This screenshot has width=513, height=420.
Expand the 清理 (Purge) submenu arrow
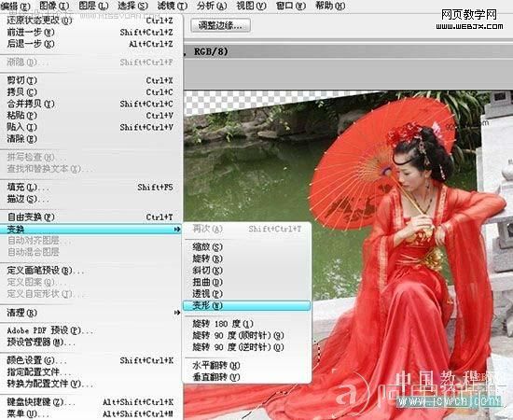click(177, 313)
